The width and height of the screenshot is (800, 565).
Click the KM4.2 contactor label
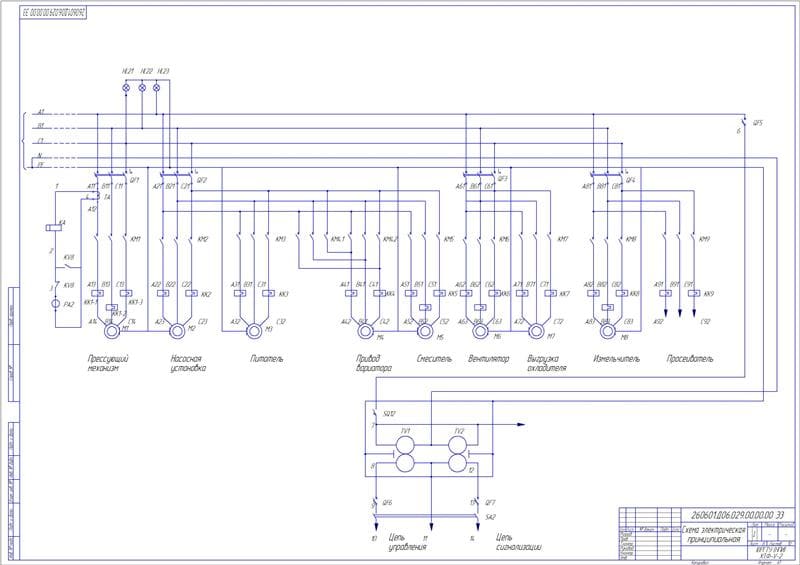390,239
